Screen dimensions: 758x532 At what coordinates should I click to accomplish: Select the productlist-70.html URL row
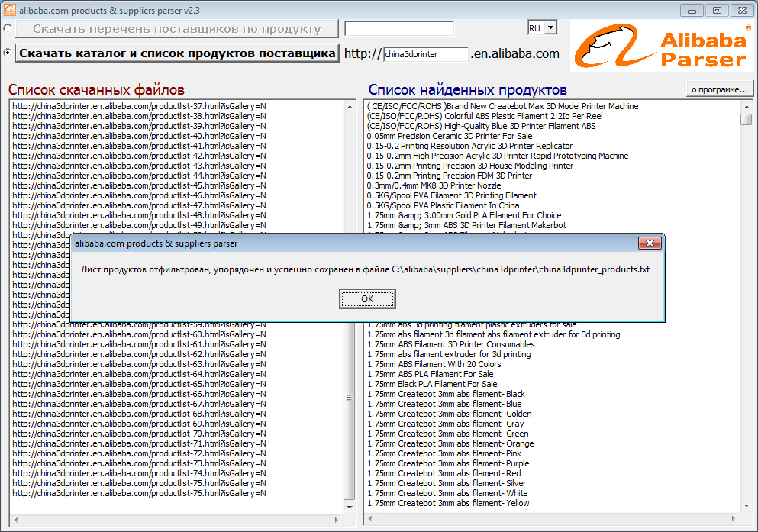139,434
